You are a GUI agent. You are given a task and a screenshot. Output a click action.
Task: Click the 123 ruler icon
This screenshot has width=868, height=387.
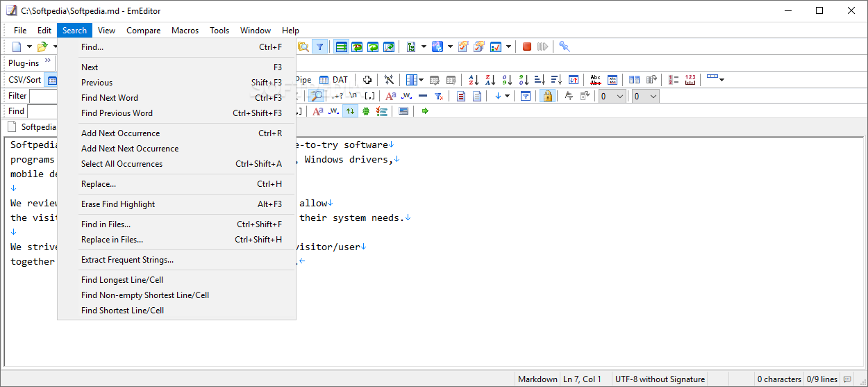pyautogui.click(x=690, y=80)
